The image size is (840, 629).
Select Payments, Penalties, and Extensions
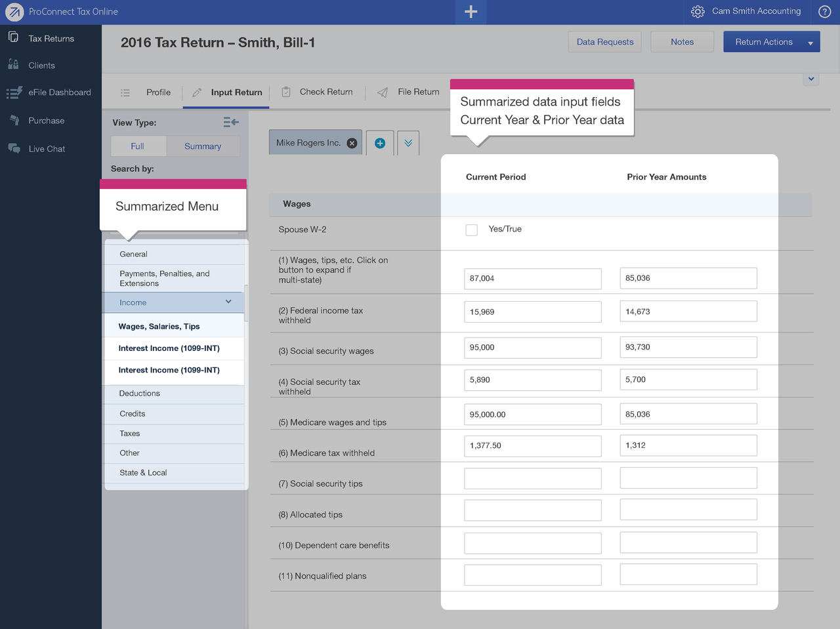174,279
